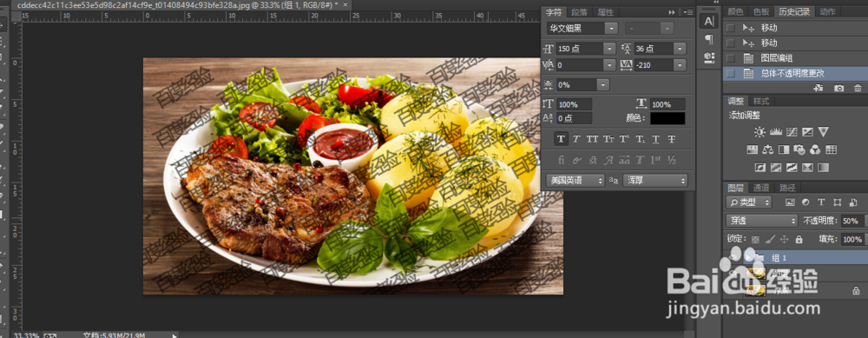
Task: Switch to the 通道 tab
Action: [x=761, y=188]
